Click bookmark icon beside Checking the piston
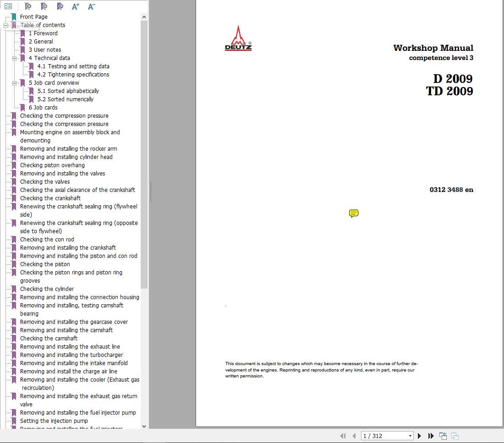The height and width of the screenshot is (443, 504). [x=14, y=264]
